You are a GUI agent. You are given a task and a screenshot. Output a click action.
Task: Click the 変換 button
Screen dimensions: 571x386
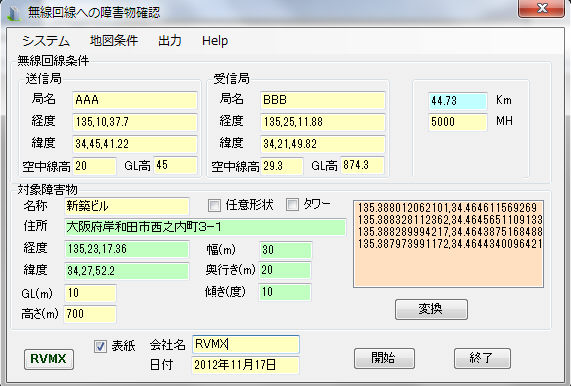tap(431, 310)
